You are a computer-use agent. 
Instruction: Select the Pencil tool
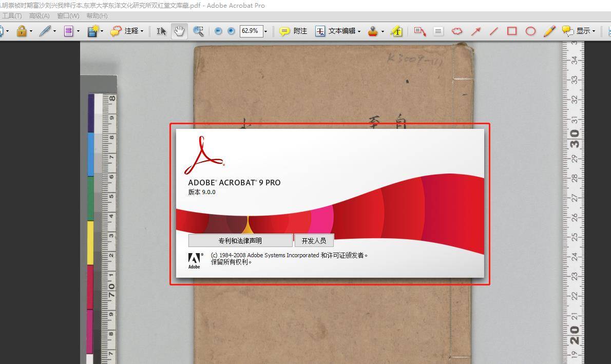coord(549,31)
